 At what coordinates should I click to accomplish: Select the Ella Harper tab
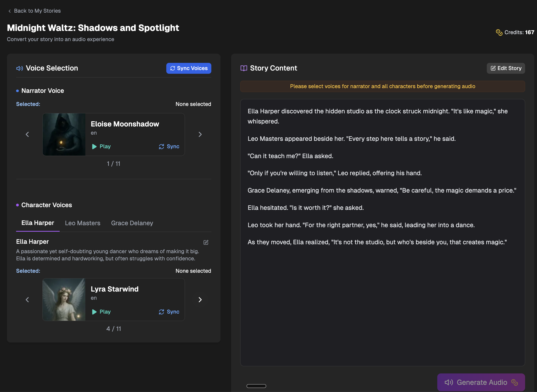(x=38, y=223)
